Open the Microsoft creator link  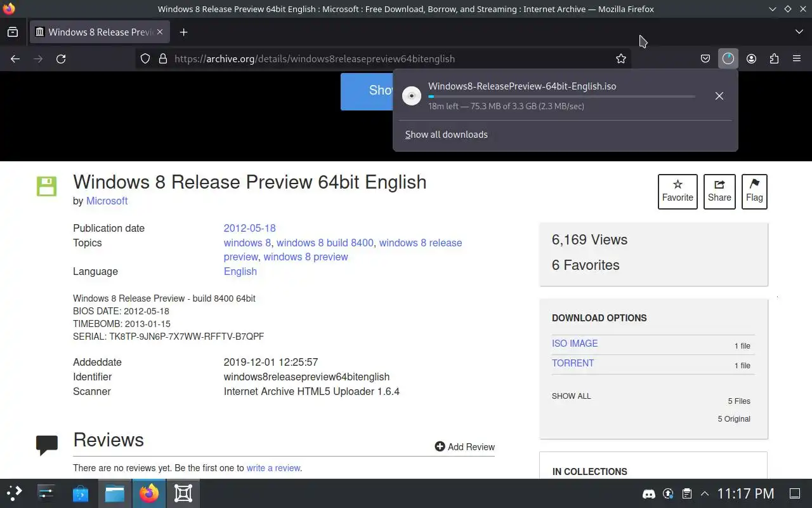coord(107,201)
